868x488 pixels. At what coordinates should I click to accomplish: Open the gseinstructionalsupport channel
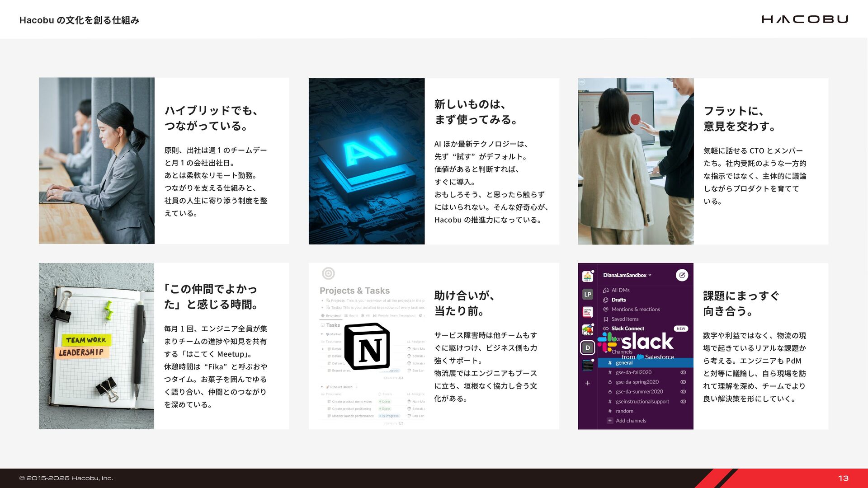click(642, 402)
